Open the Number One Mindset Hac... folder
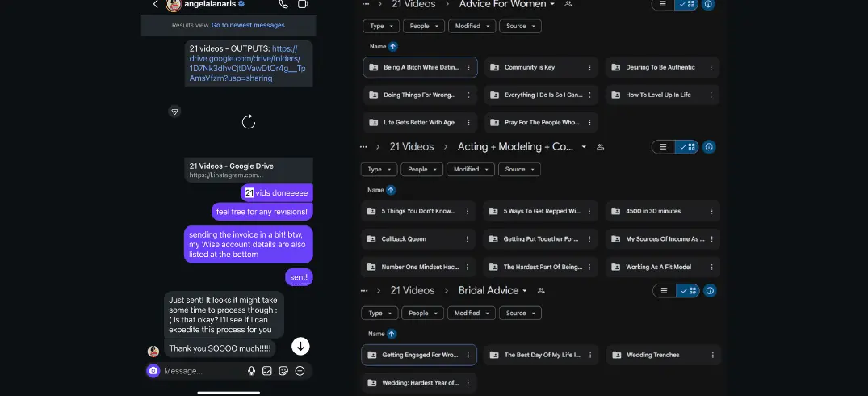This screenshot has height=396, width=868. tap(418, 267)
